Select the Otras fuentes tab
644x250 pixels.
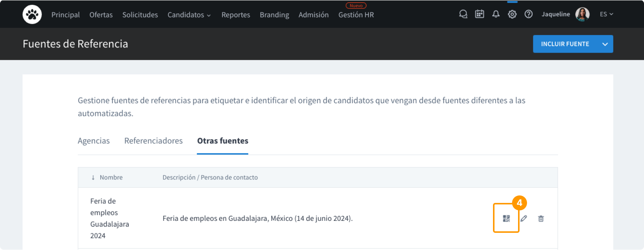pyautogui.click(x=223, y=141)
